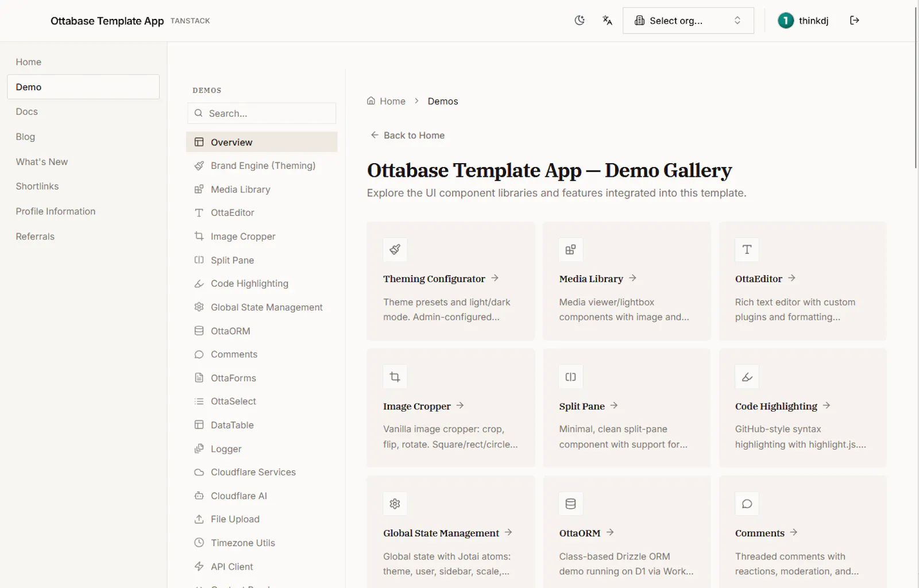This screenshot has width=919, height=588.
Task: Click Back to Home link
Action: (x=407, y=136)
